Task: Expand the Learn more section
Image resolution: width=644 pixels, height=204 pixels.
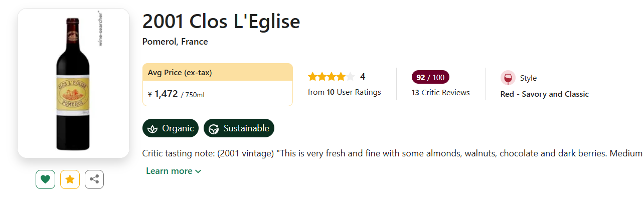Action: (x=169, y=171)
